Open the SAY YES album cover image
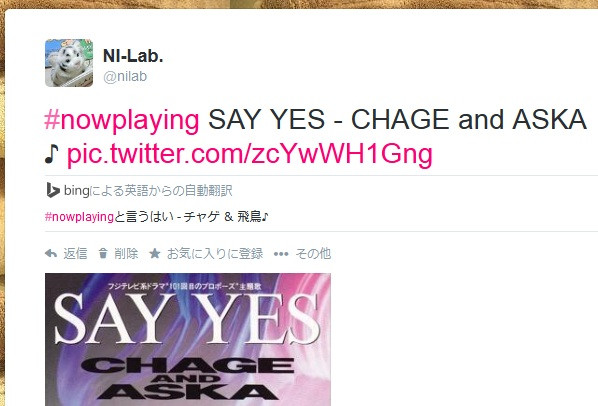This screenshot has width=598, height=406. (x=188, y=339)
